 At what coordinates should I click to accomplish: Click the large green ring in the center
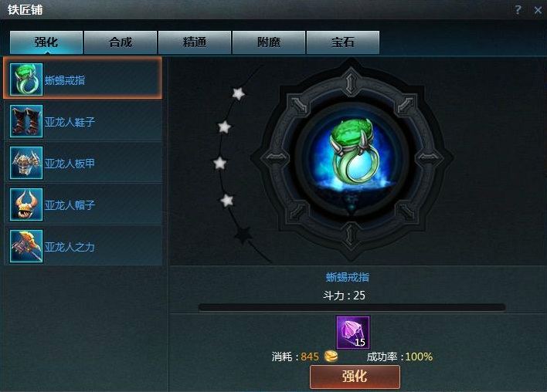[x=352, y=151]
